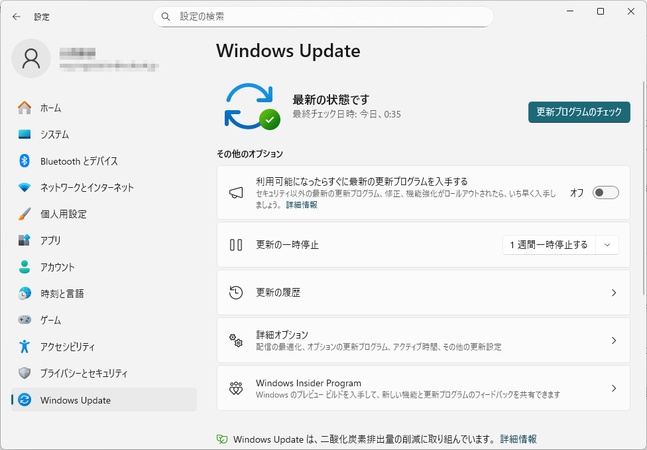Viewport: 647px width, 450px height.
Task: Click the Windows Update sidebar sync icon
Action: point(24,400)
